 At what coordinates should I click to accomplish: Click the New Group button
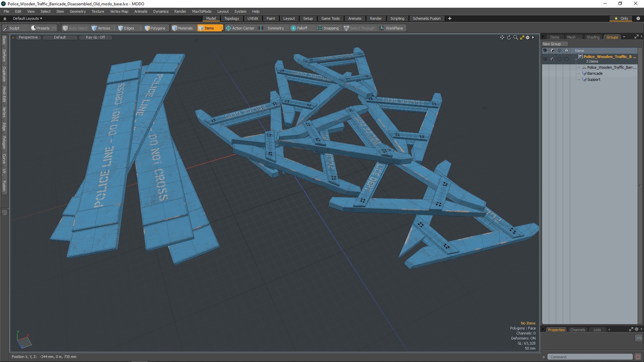coord(555,44)
